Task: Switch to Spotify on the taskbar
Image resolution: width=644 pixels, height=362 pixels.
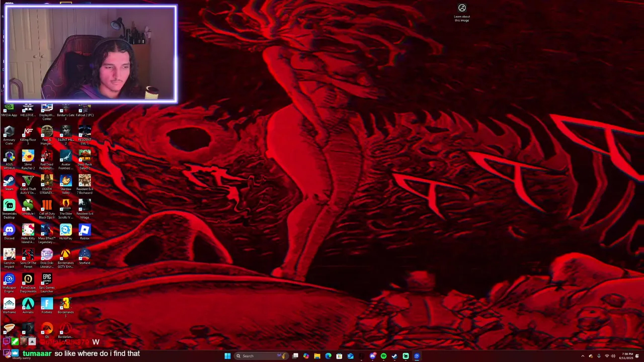Action: [383, 356]
